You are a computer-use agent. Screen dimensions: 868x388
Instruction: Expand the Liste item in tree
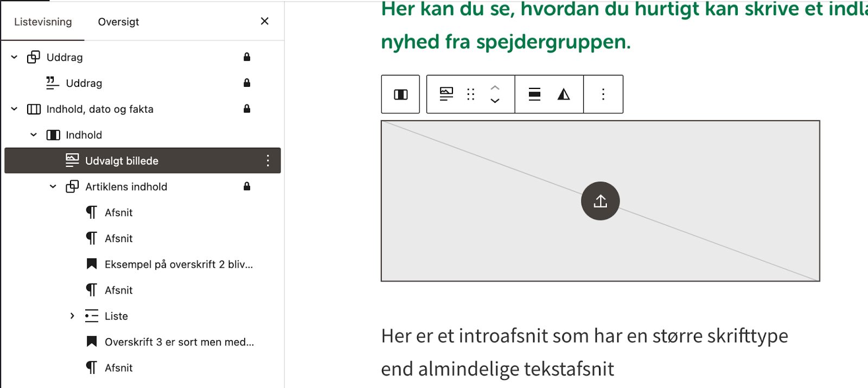coord(72,316)
